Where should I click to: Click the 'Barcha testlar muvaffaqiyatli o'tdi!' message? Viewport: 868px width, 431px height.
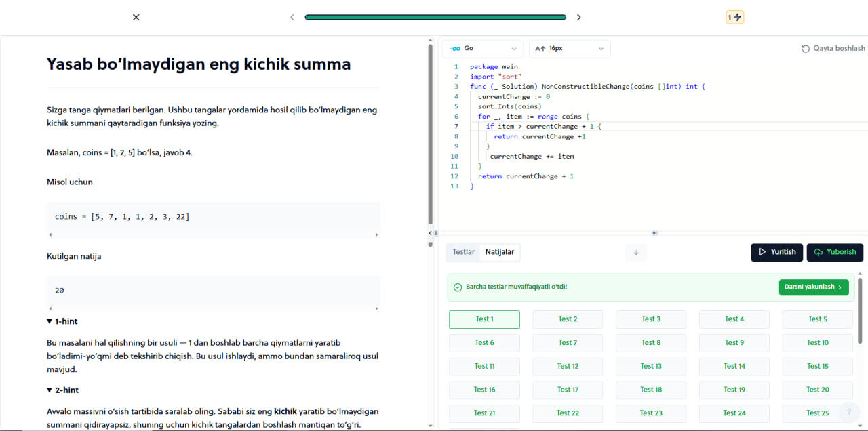516,287
